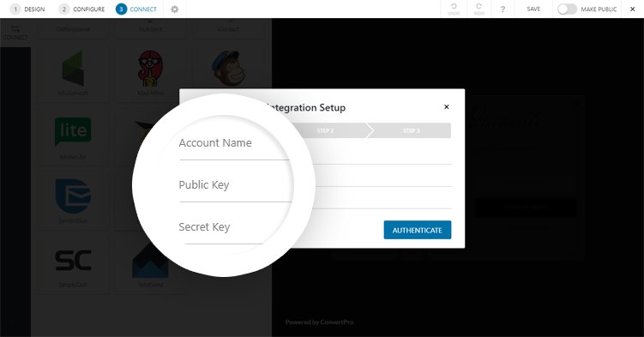Open the help question mark icon
This screenshot has height=337, width=644.
pos(503,9)
